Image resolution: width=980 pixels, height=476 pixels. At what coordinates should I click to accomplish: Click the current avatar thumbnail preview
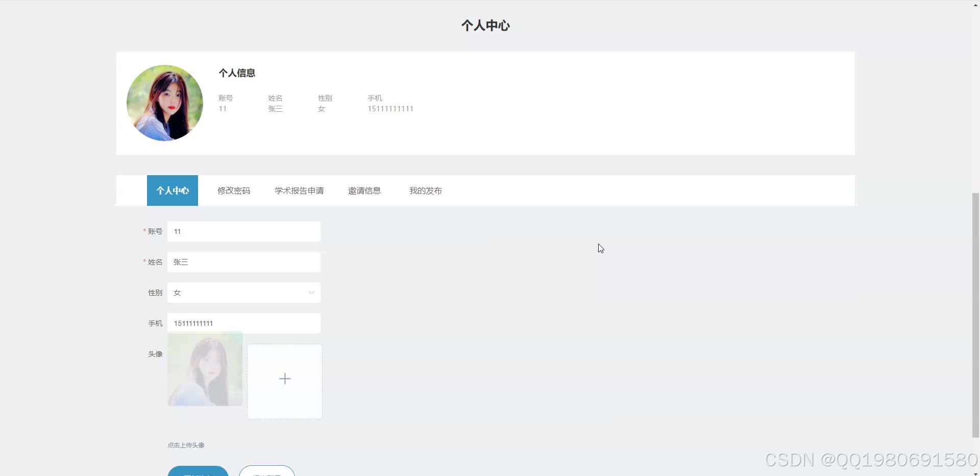click(205, 369)
